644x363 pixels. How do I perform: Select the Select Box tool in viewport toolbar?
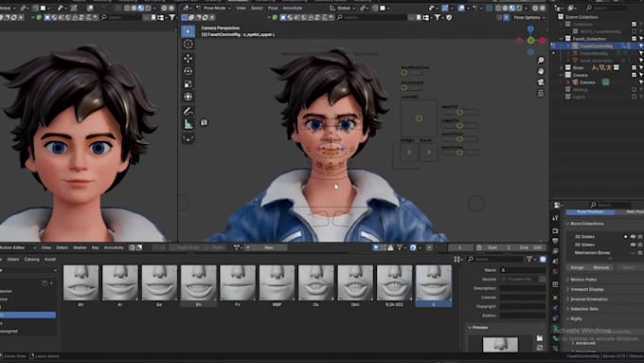pyautogui.click(x=188, y=31)
